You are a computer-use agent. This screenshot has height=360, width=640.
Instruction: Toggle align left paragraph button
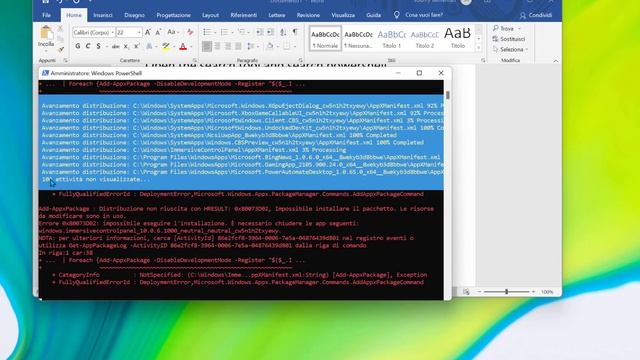coord(207,47)
